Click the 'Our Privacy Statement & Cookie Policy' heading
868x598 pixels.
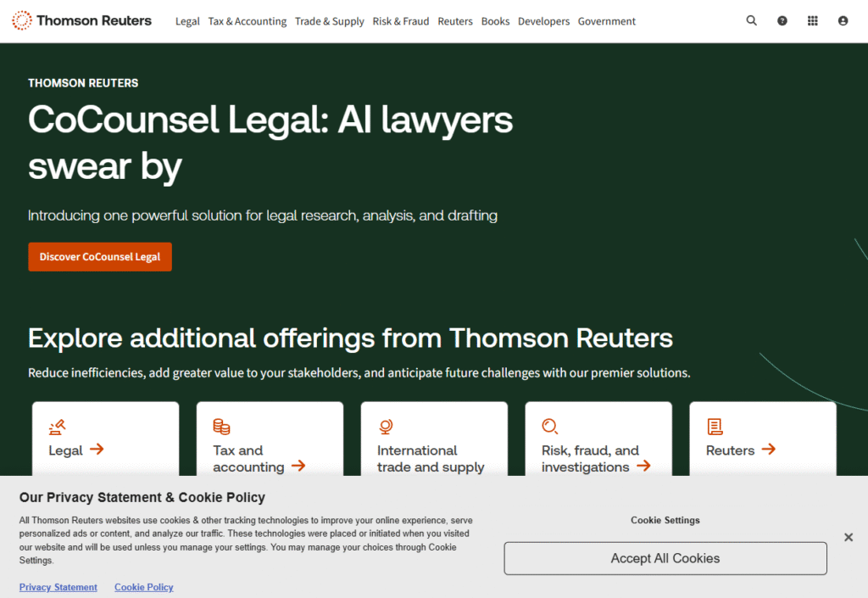point(142,497)
